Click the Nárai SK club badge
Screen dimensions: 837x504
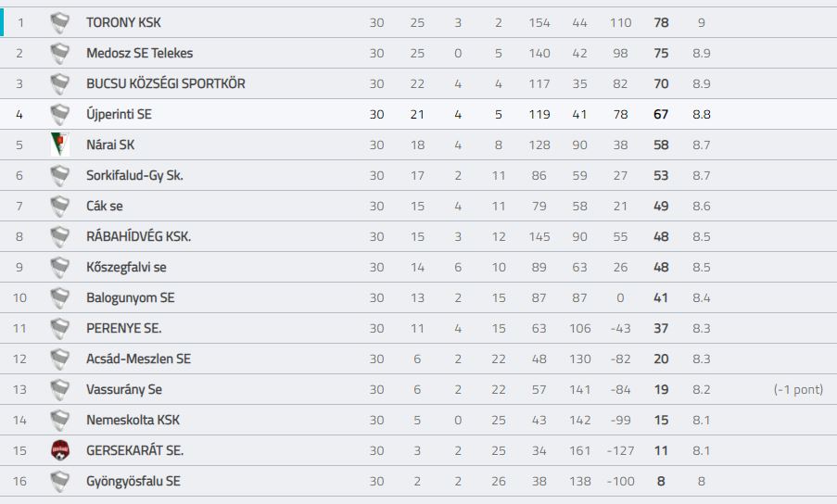click(x=59, y=145)
